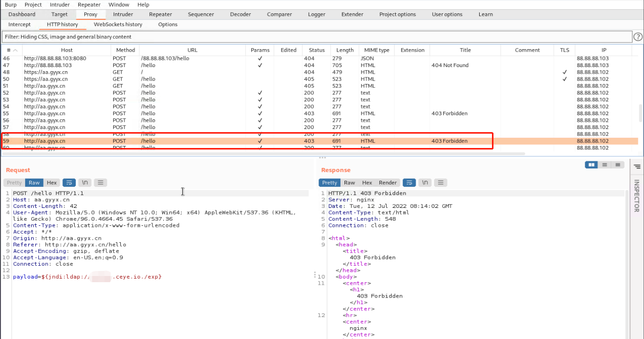The width and height of the screenshot is (644, 339).
Task: Open the Comparer tab
Action: [280, 14]
